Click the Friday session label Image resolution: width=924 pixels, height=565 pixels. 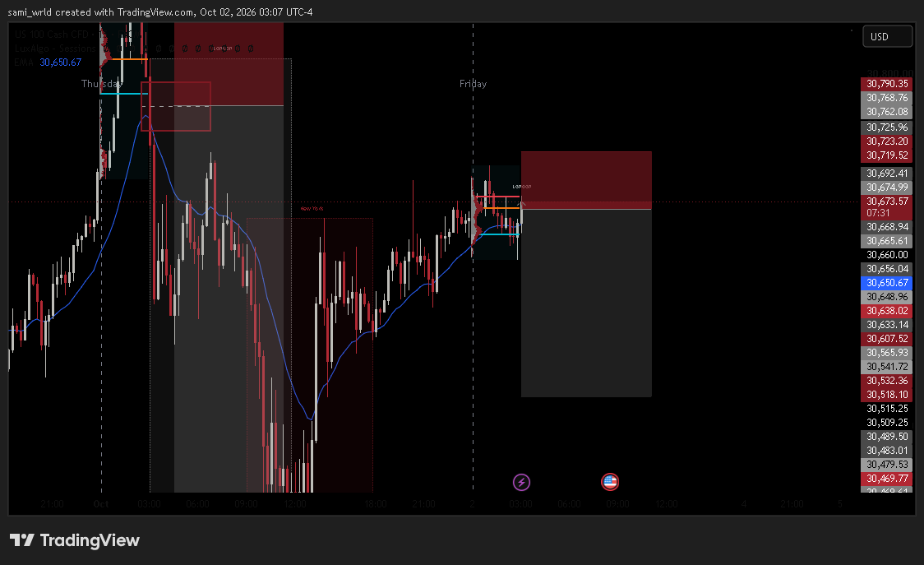coord(474,84)
